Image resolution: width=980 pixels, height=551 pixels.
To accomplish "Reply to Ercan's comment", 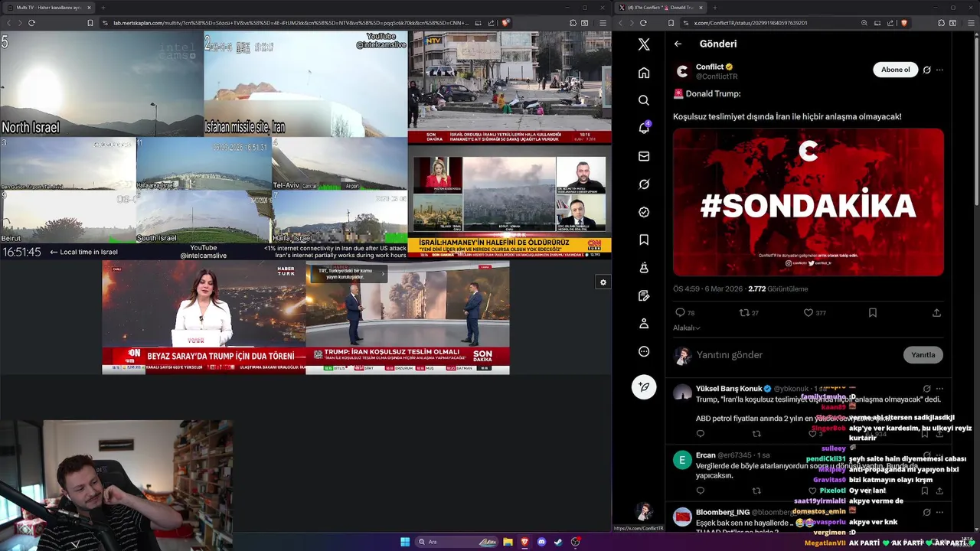I will pyautogui.click(x=700, y=491).
